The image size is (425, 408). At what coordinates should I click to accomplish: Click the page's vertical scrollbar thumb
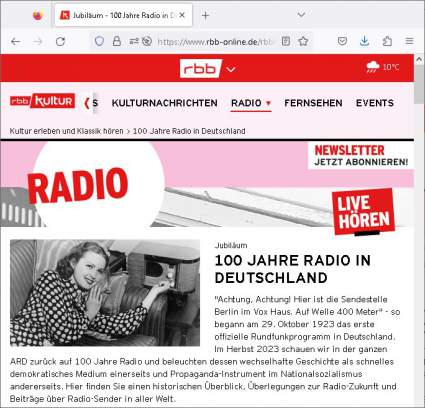point(419,85)
